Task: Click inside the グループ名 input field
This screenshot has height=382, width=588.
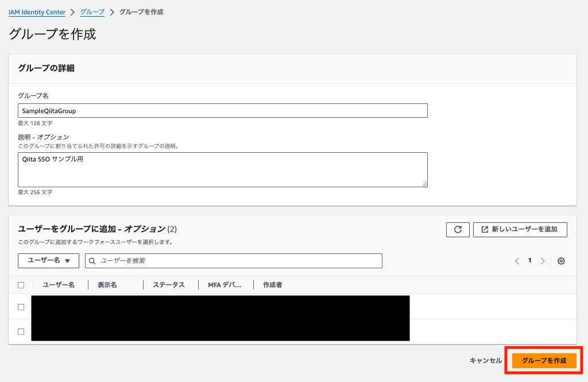Action: [x=222, y=110]
